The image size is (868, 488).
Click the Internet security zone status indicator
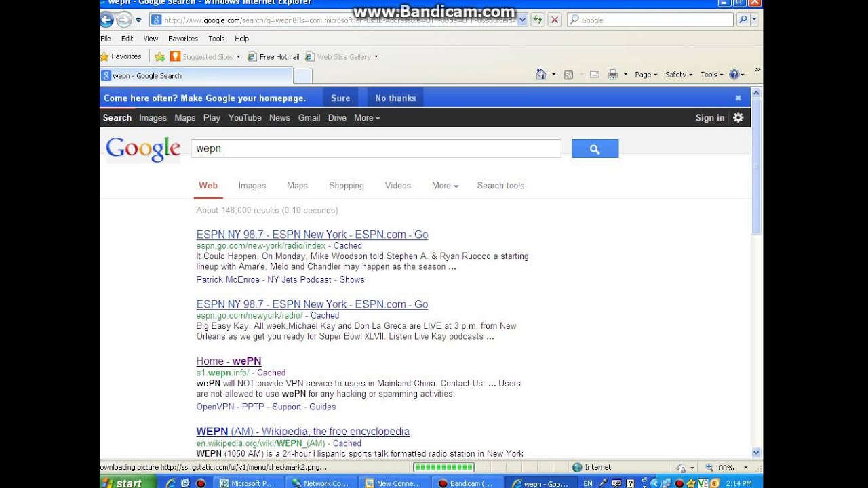click(x=592, y=468)
